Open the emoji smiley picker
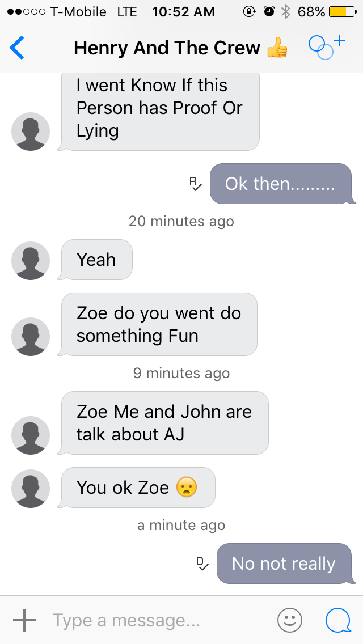 (290, 620)
